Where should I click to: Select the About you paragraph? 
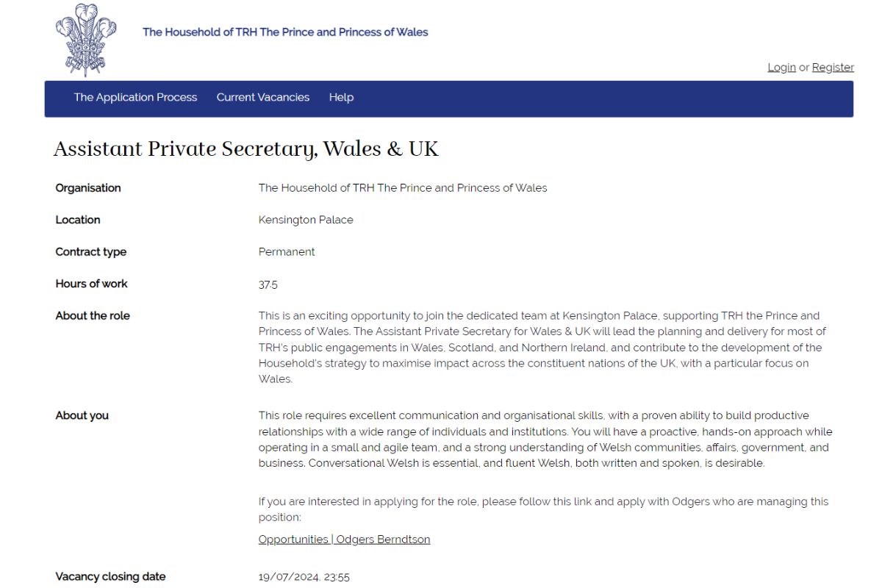point(544,439)
